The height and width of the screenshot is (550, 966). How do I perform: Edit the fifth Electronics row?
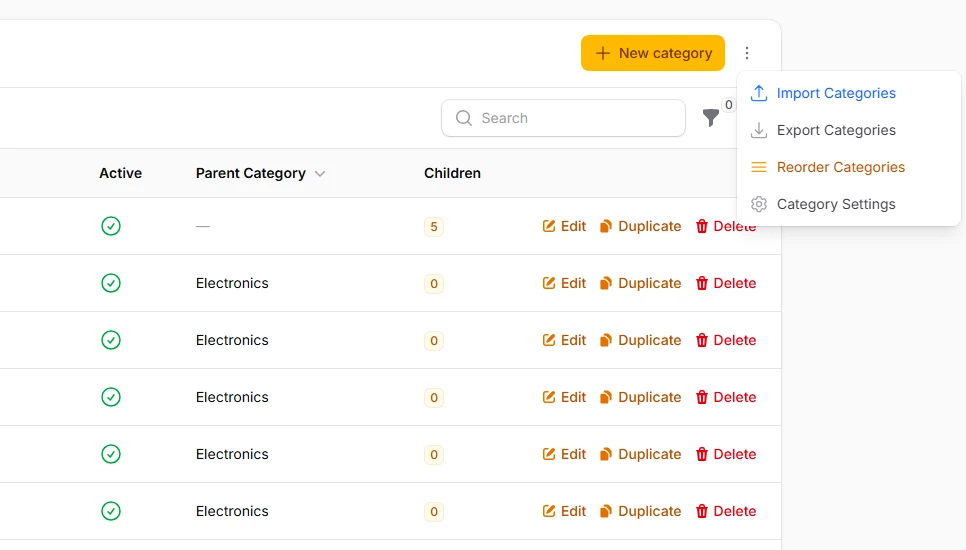click(564, 511)
